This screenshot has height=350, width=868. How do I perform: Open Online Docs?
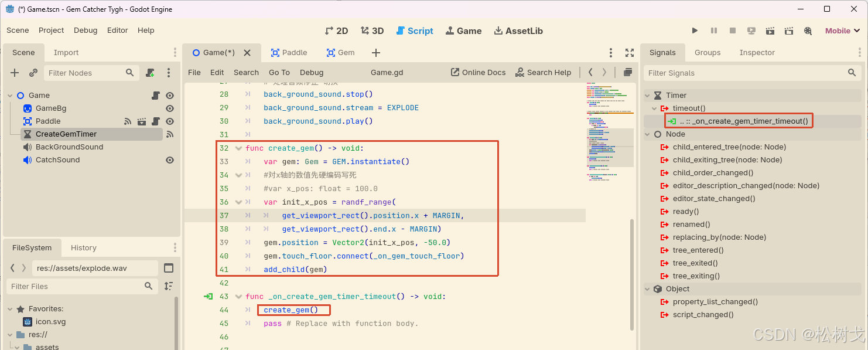click(x=478, y=72)
